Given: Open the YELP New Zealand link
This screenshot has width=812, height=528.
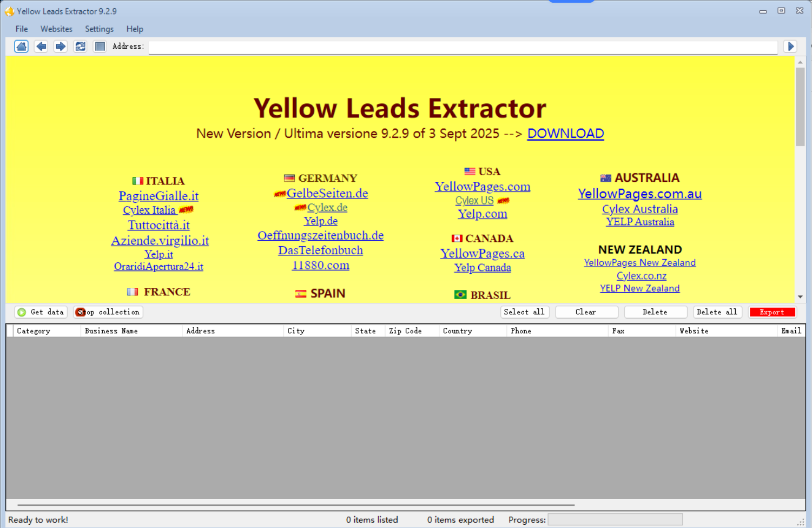Looking at the screenshot, I should coord(639,289).
